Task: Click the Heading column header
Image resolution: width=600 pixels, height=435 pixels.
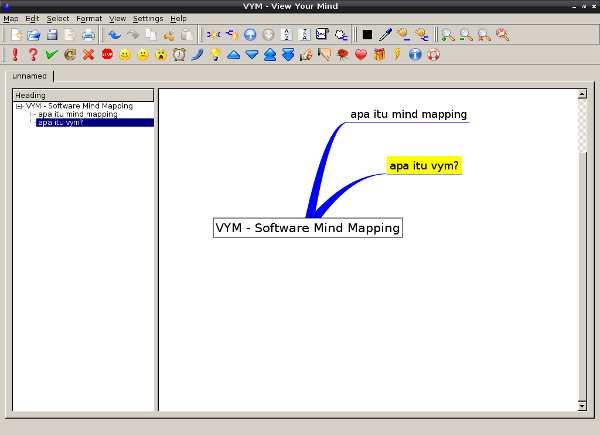Action: point(83,95)
